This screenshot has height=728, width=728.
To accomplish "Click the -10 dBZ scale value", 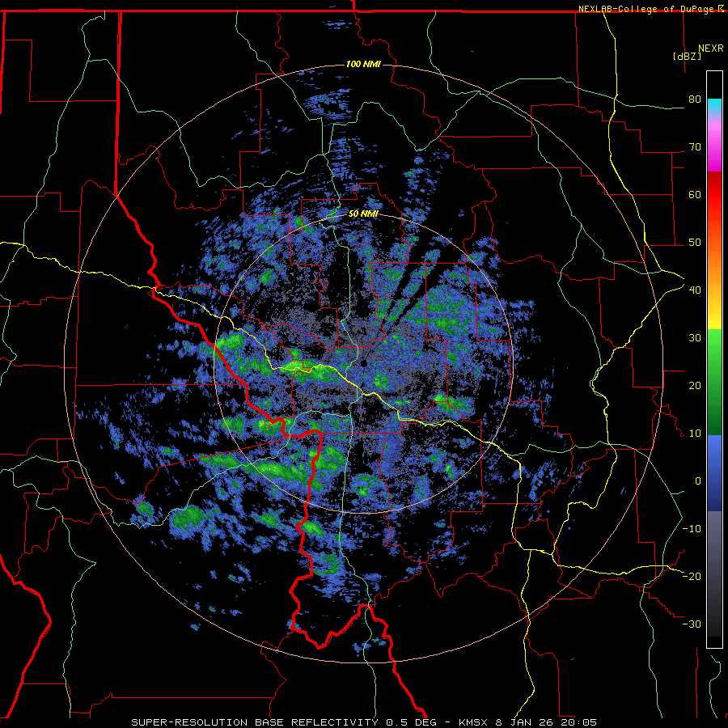I will pyautogui.click(x=692, y=529).
